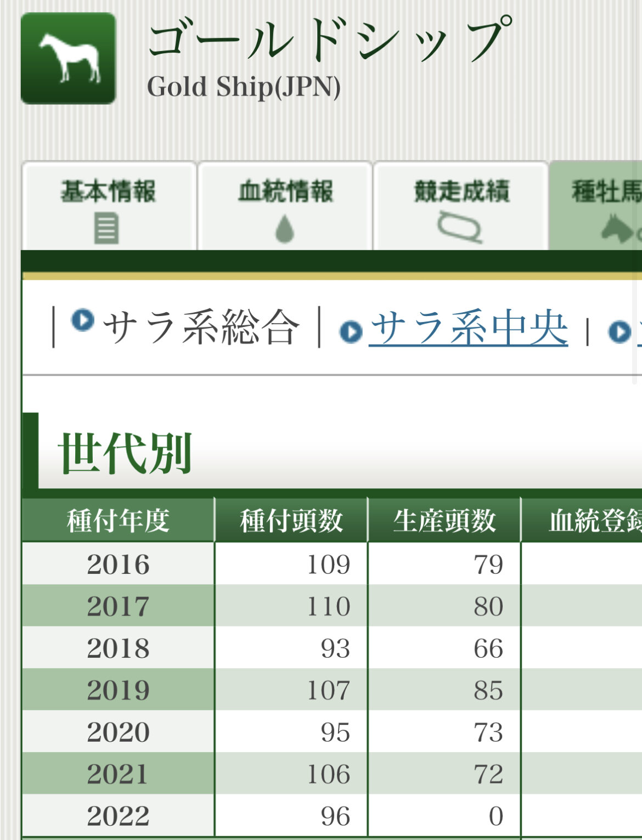Click the arrow icon beside サラ系総合
The image size is (642, 840).
pyautogui.click(x=83, y=320)
